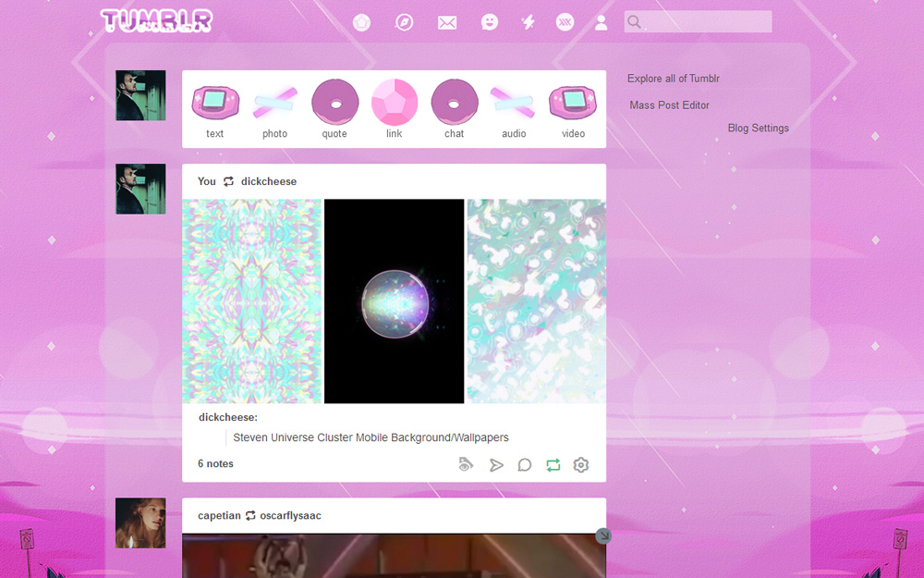Create a new quote post
Screen dimensions: 924x578
(x=334, y=109)
